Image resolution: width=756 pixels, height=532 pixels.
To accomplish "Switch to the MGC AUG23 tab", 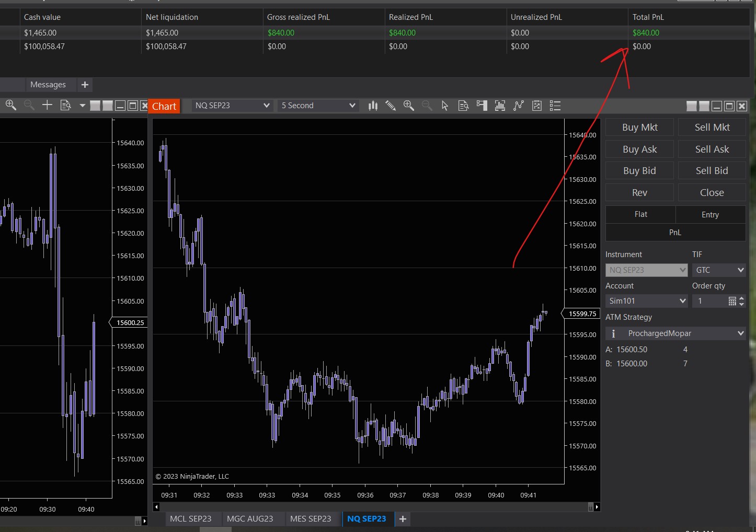I will pos(250,519).
